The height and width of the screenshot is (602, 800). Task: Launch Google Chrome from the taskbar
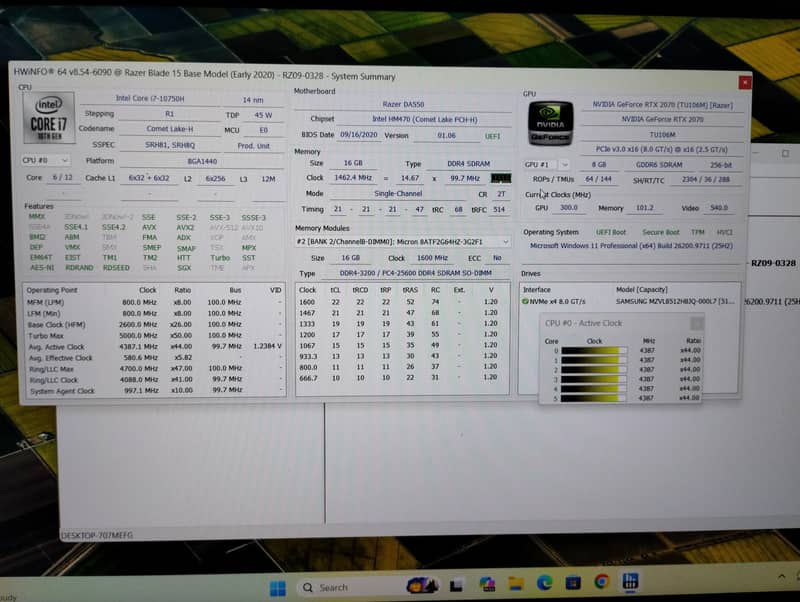[602, 581]
